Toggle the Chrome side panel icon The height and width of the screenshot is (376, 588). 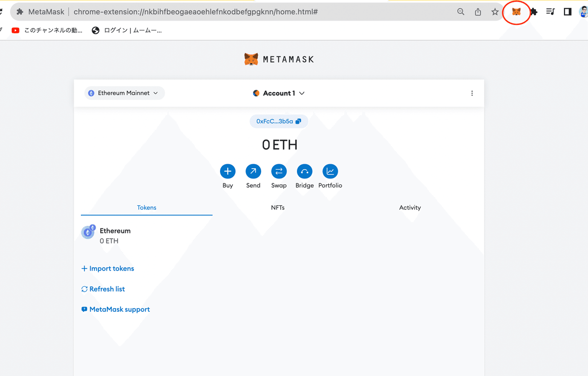point(567,12)
